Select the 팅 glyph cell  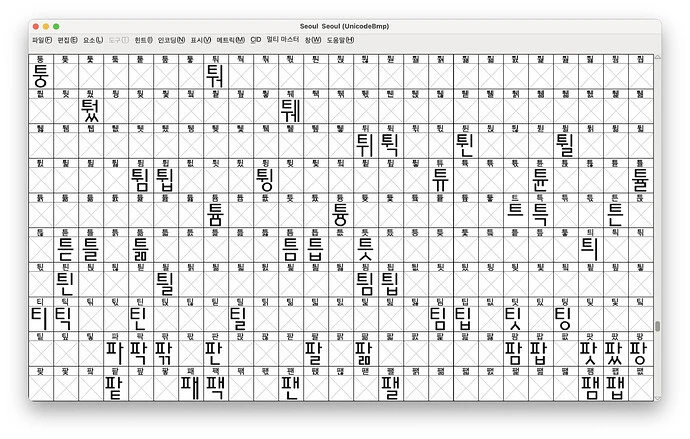click(x=564, y=318)
